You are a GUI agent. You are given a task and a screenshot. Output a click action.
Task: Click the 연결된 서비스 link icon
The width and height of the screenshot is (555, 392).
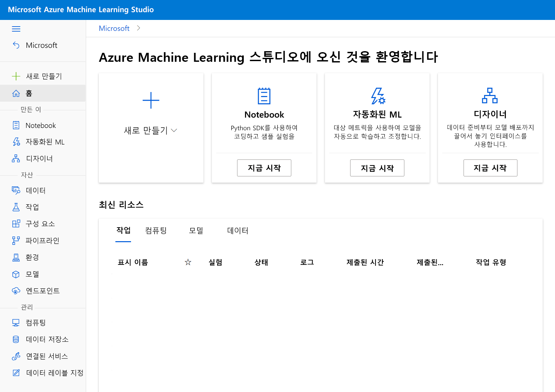coord(16,356)
